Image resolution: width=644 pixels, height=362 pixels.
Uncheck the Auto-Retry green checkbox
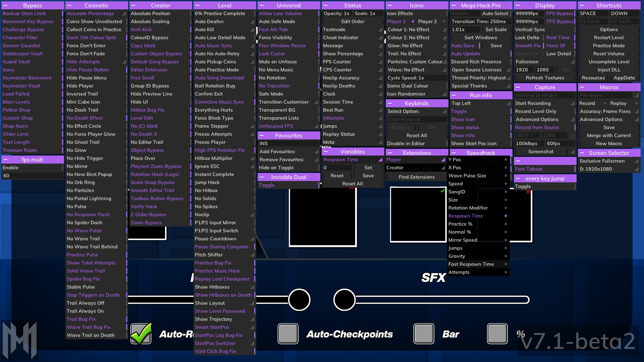coord(141,334)
